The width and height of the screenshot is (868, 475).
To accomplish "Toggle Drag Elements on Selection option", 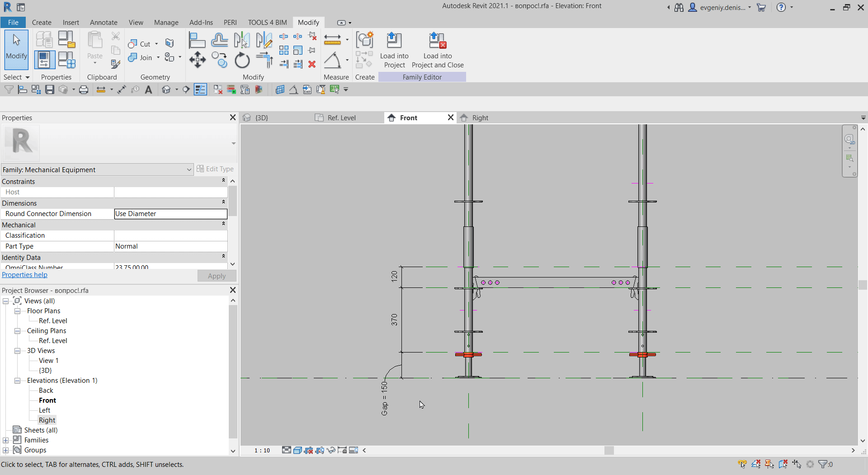I will click(x=797, y=464).
